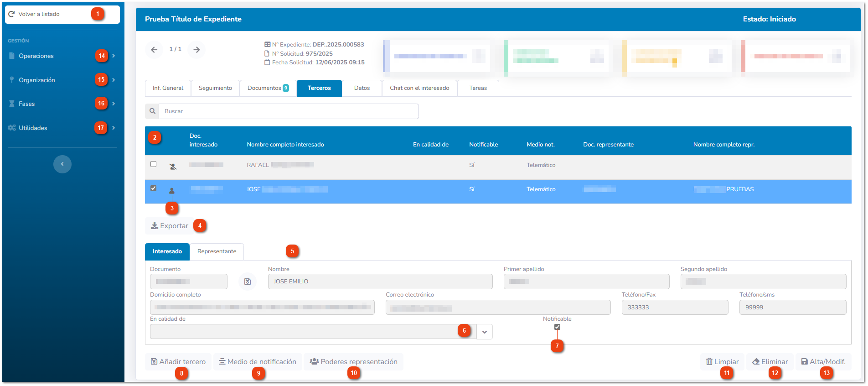This screenshot has height=386, width=868.
Task: Click Poderes representación button
Action: click(354, 362)
